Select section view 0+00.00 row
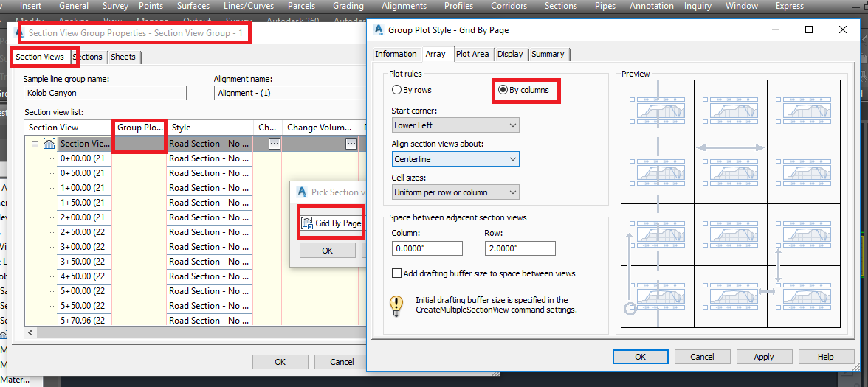The width and height of the screenshot is (868, 387). point(83,158)
